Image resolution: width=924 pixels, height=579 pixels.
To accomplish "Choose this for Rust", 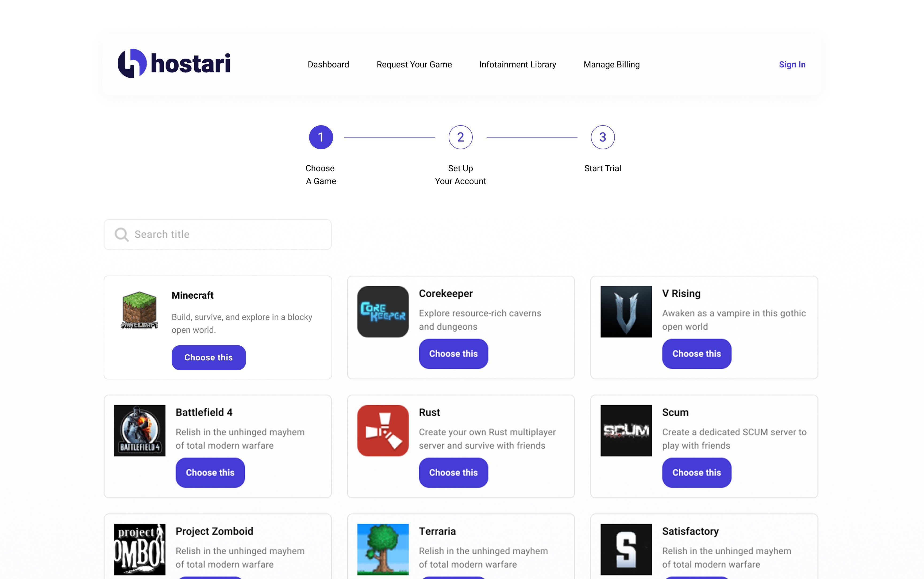I will [453, 472].
